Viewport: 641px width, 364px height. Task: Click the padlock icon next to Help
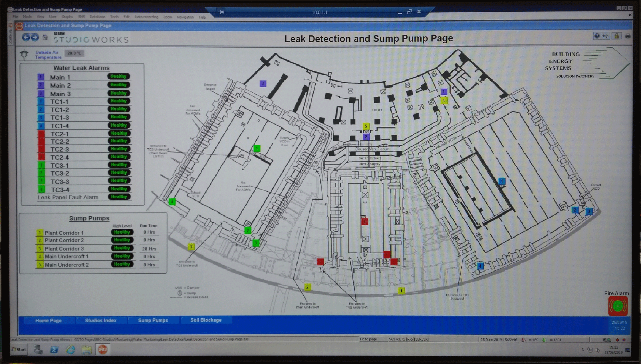pos(616,36)
